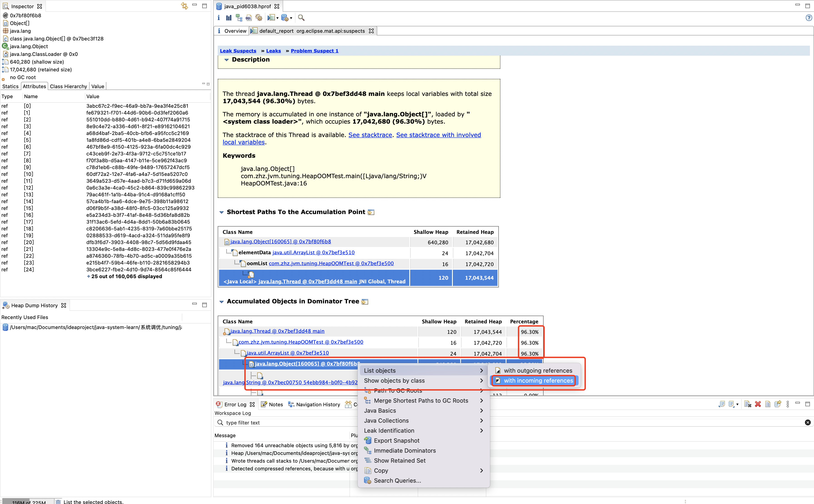Open the OQL query editor
Screen dimensions: 814x504
coord(249,18)
